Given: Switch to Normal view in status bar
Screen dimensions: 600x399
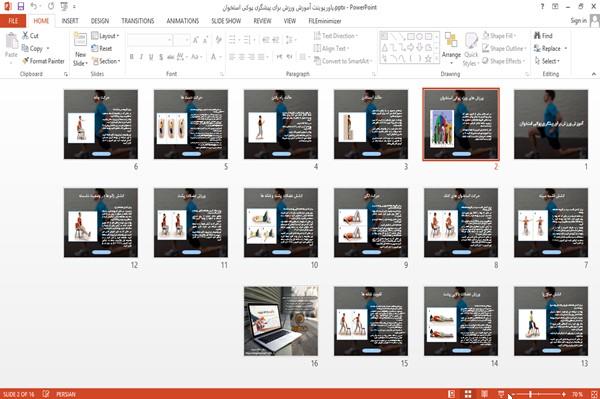Looking at the screenshot, I should 452,394.
